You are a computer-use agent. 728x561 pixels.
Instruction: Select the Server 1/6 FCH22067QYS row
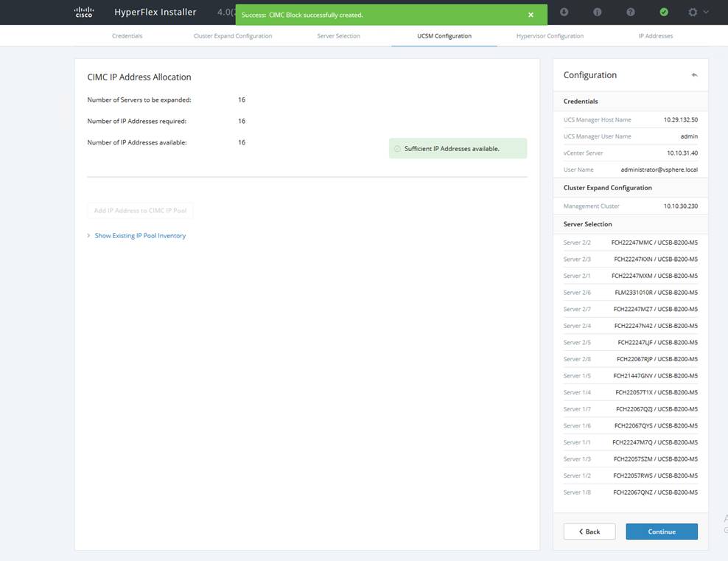coord(631,425)
